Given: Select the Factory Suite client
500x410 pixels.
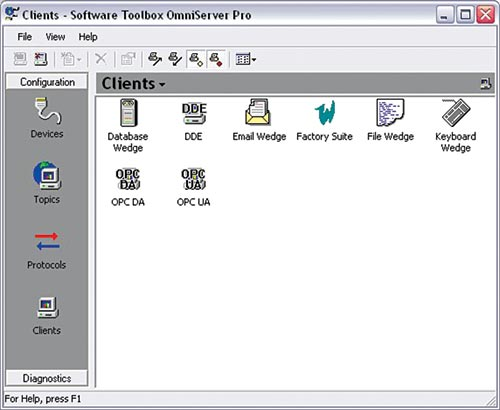Looking at the screenshot, I should click(x=324, y=121).
